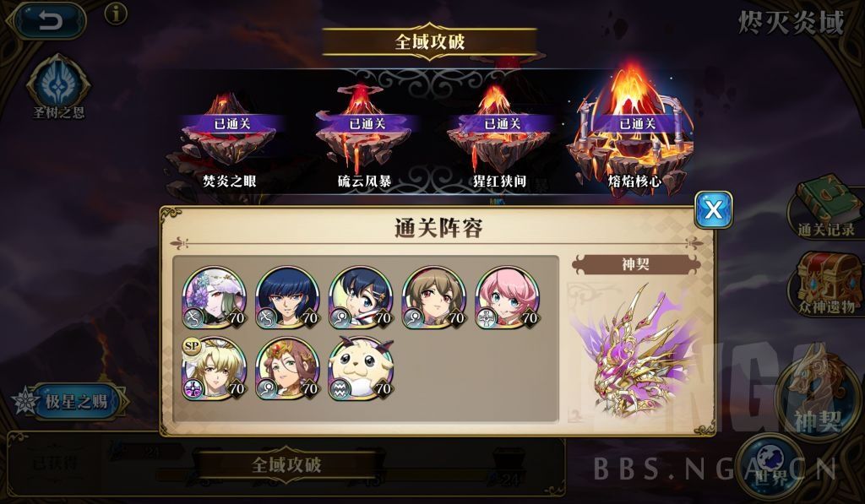The width and height of the screenshot is (865, 504).
Task: Select the 硫云风暴 stage island
Action: tap(364, 137)
